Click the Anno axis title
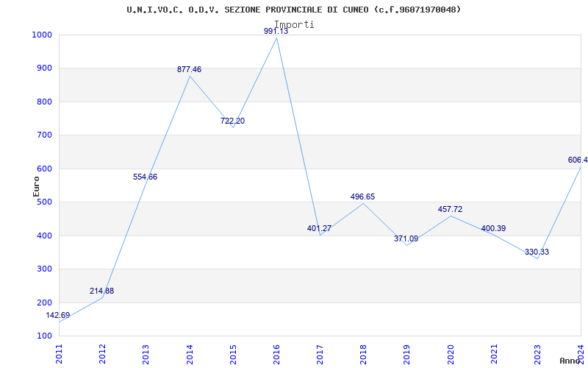 [570, 361]
